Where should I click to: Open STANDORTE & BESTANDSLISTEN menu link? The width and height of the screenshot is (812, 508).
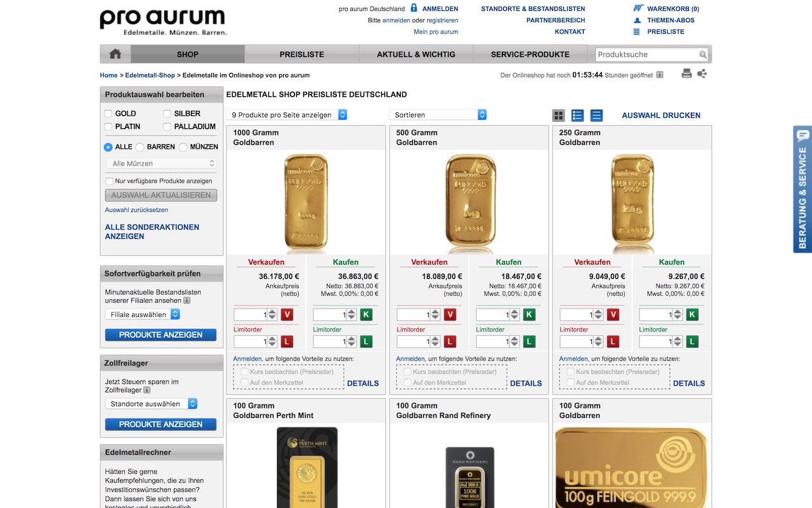[533, 9]
